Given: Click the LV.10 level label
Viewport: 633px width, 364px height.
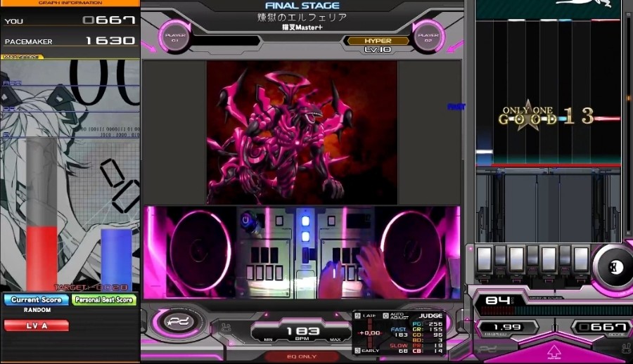Looking at the screenshot, I should pyautogui.click(x=378, y=50).
